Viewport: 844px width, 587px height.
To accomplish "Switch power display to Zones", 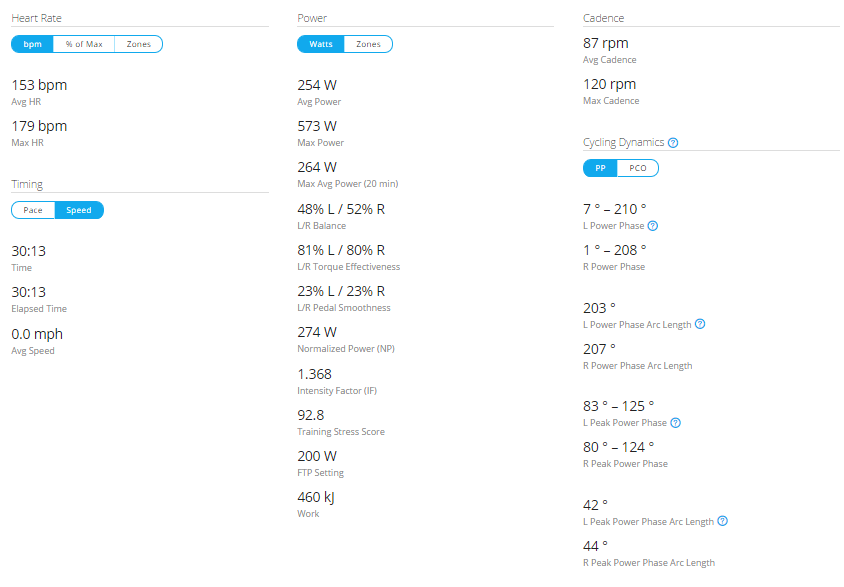I will (x=368, y=44).
